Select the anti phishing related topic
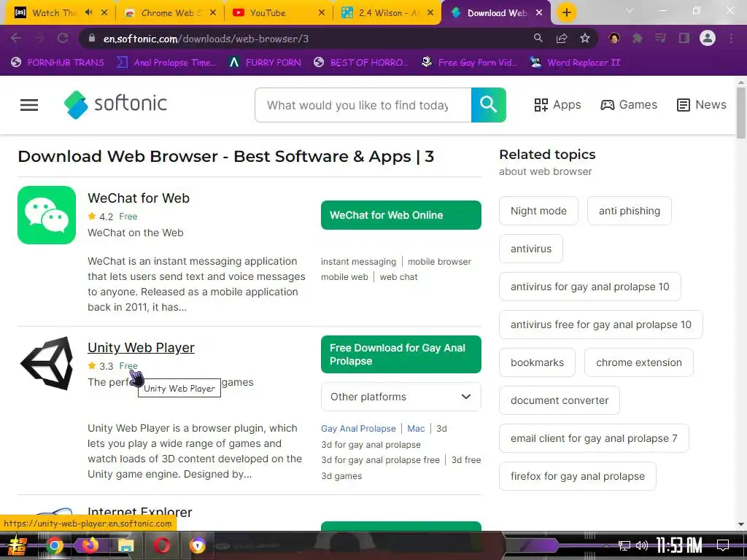The image size is (747, 560). [630, 211]
